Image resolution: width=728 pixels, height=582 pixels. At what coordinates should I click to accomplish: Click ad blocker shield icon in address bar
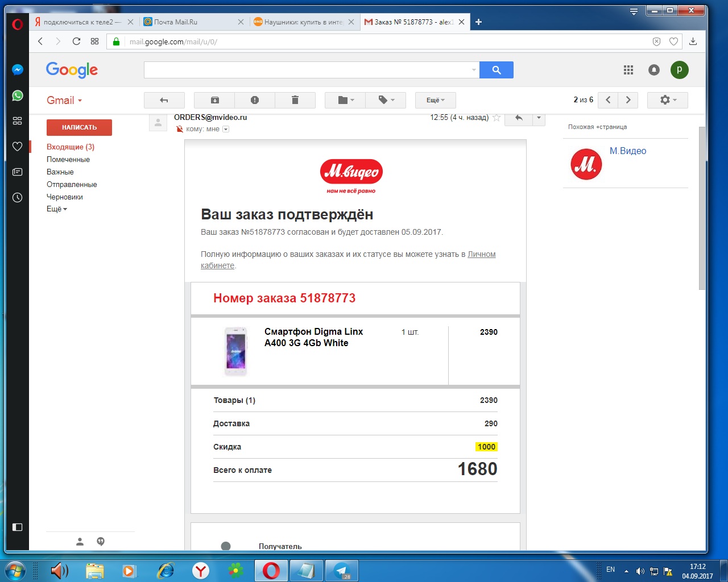[656, 41]
